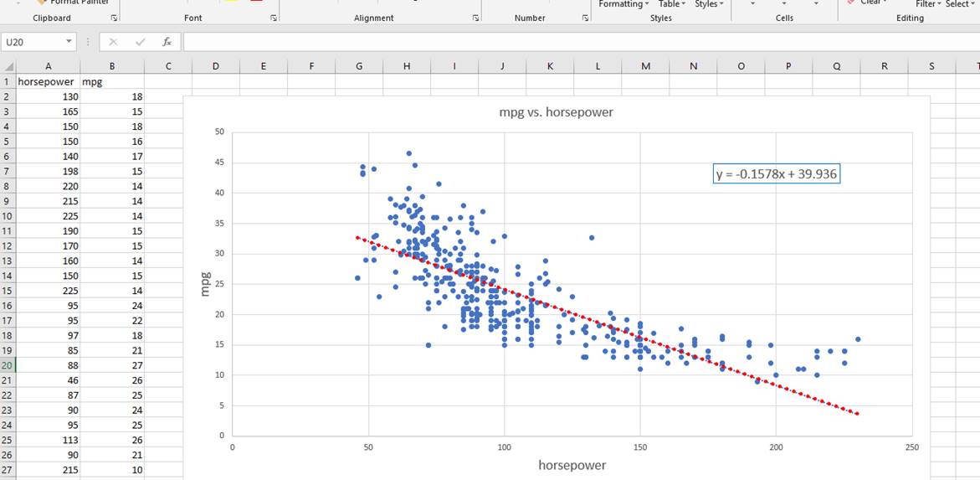980x480 pixels.
Task: Select cell with value 198
Action: [49, 171]
